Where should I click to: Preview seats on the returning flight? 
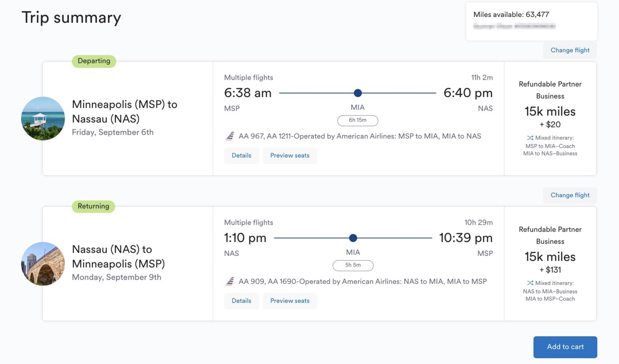click(290, 301)
